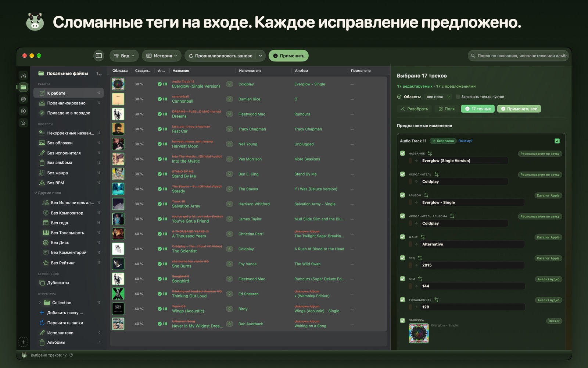Open the История dropdown
This screenshot has width=588, height=368.
pyautogui.click(x=162, y=56)
